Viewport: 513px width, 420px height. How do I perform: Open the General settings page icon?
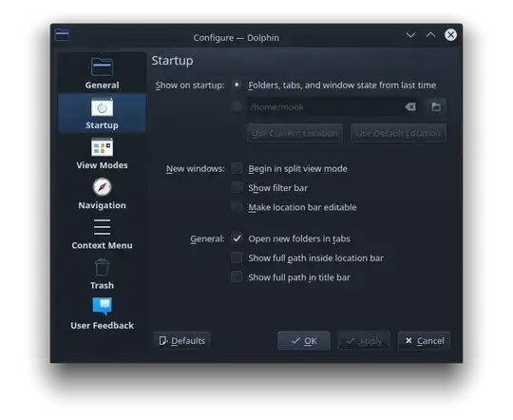click(x=102, y=67)
